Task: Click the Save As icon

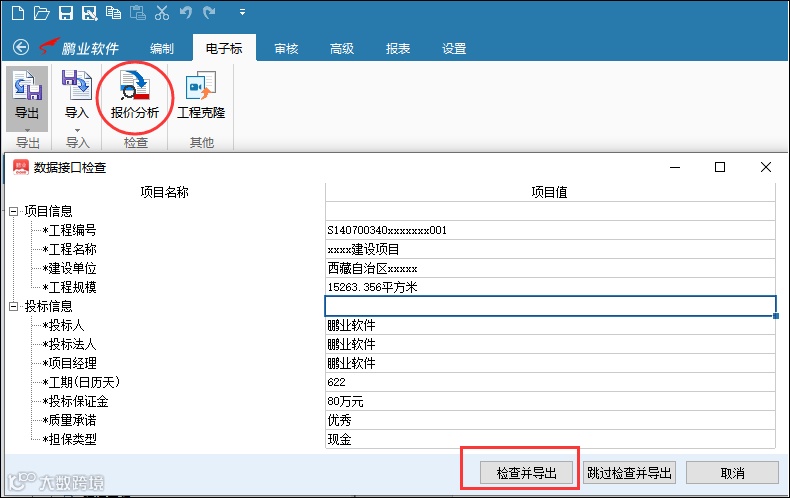Action: [x=90, y=13]
